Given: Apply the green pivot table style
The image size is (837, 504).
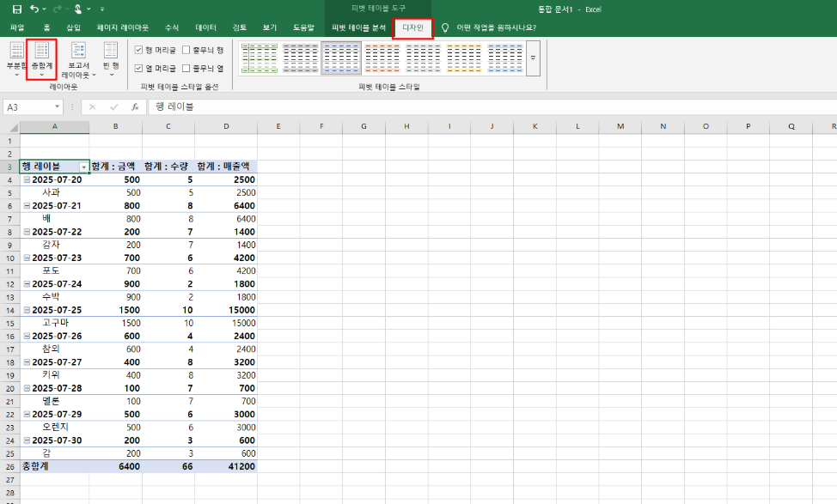Looking at the screenshot, I should tap(260, 58).
